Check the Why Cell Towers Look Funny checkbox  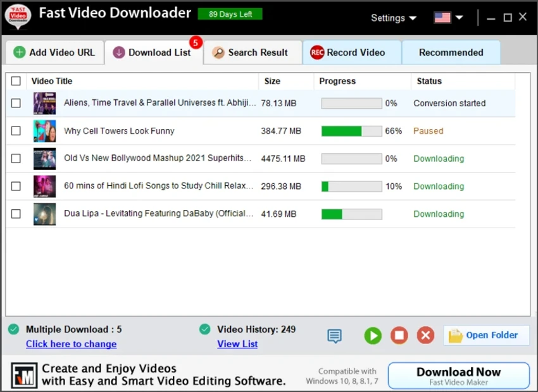16,131
